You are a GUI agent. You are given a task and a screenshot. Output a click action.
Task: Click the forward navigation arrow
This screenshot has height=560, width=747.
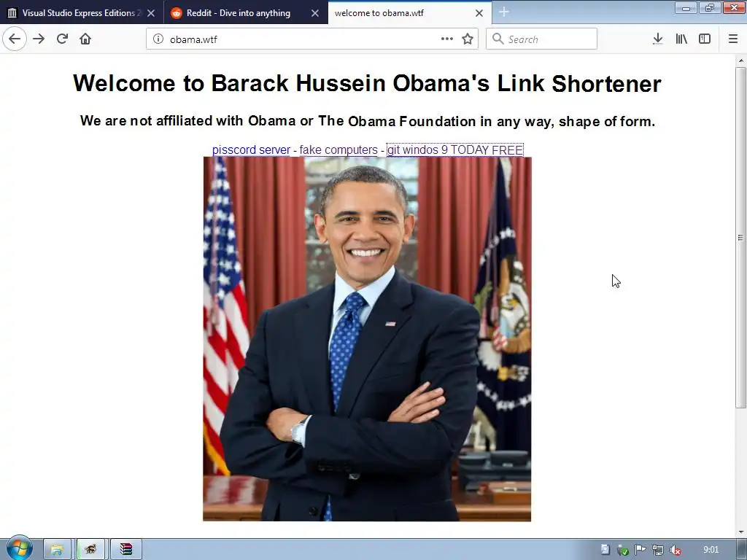pos(39,39)
